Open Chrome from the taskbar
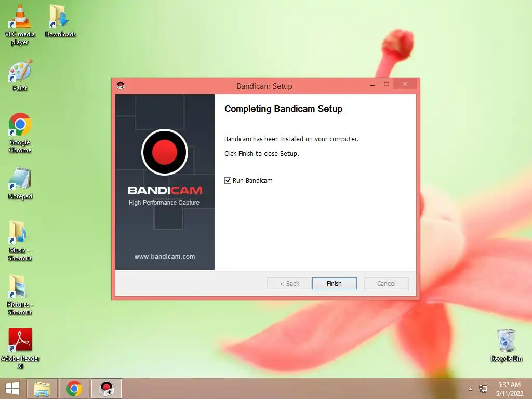This screenshot has height=399, width=532. pos(74,389)
